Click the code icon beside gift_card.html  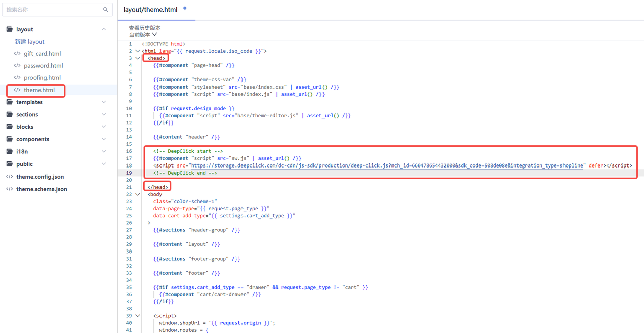pos(17,54)
